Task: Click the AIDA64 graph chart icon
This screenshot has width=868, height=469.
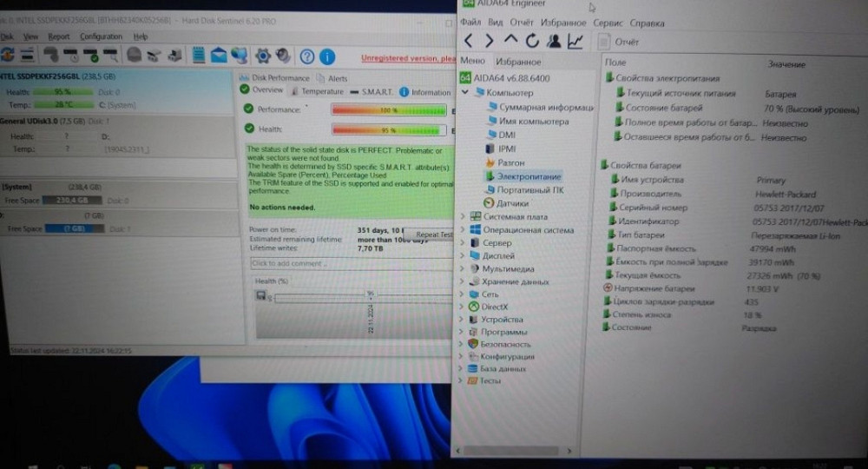Action: pyautogui.click(x=575, y=41)
